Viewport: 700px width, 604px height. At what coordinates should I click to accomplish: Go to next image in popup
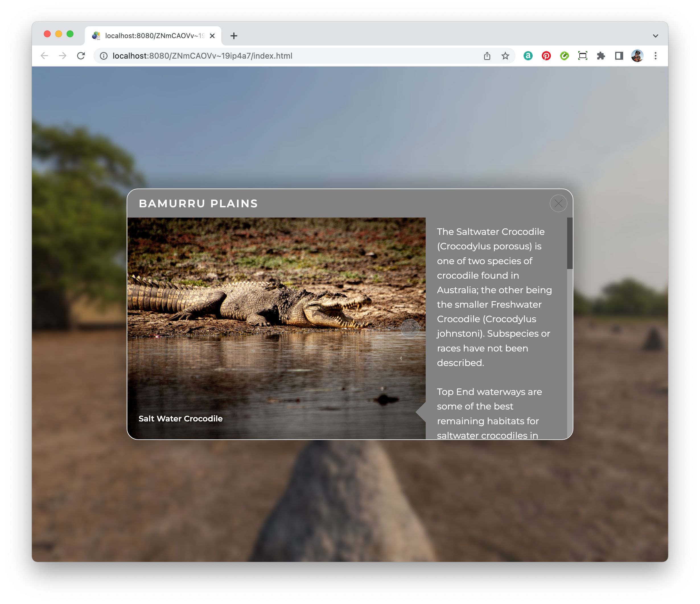pyautogui.click(x=410, y=328)
